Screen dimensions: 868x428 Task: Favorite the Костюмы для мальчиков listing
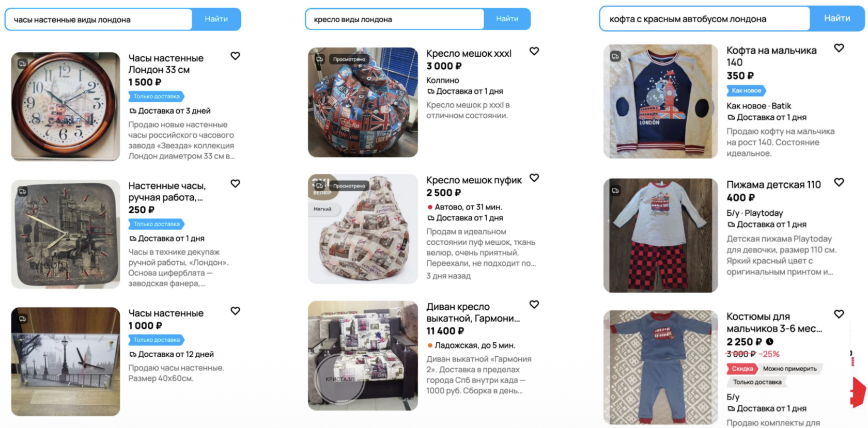839,314
